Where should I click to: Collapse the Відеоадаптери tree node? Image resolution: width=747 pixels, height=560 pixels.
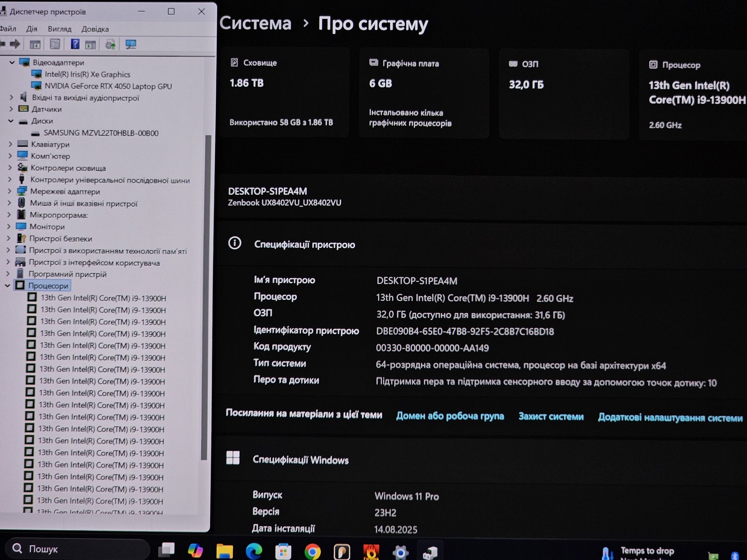pos(12,62)
